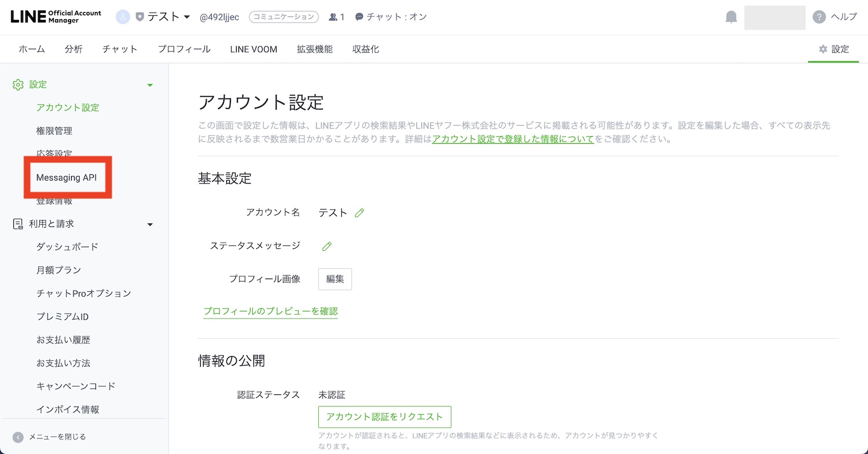Click the 未認証 status text
Image resolution: width=868 pixels, height=454 pixels.
pos(332,395)
